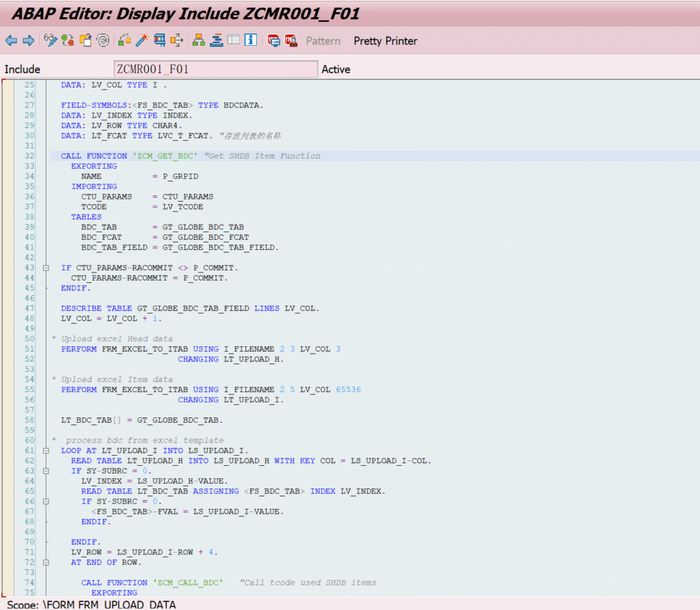700x610 pixels.
Task: Set an external breakpoint via the stop-user icon
Action: pyautogui.click(x=291, y=41)
